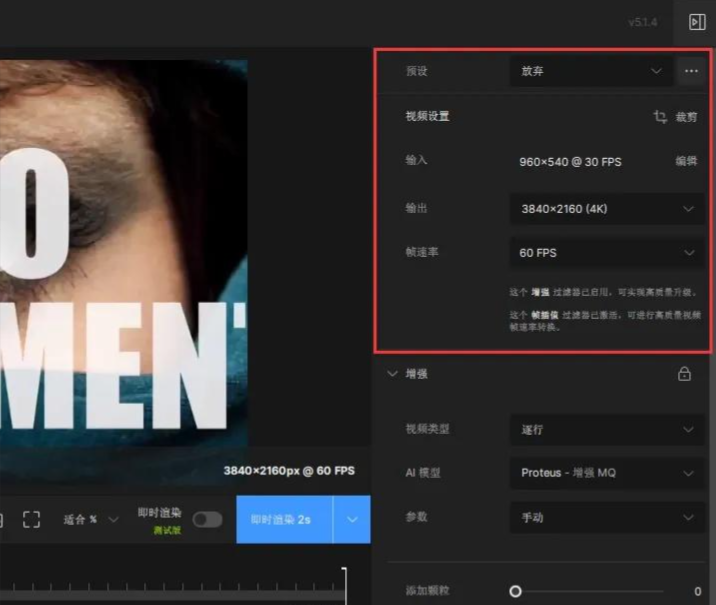Open the 适合 % zoom dropdown
Screen dimensions: 716x605
[x=91, y=520]
